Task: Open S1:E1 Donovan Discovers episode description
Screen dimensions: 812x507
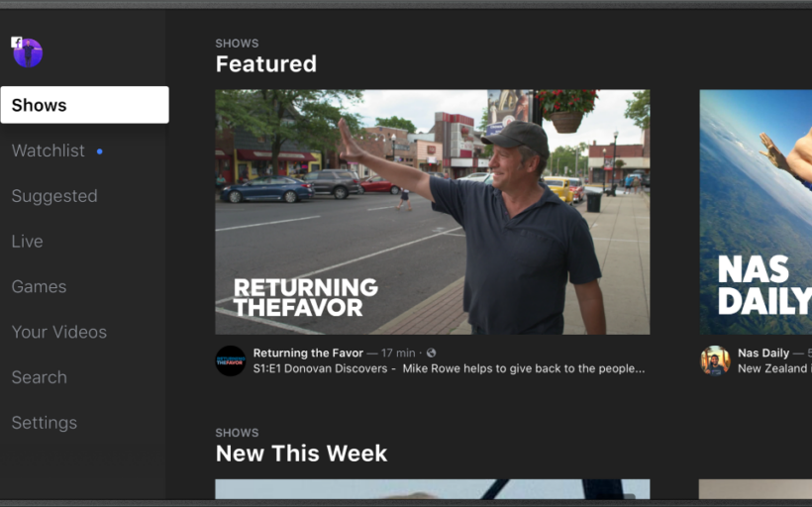Action: coord(449,368)
